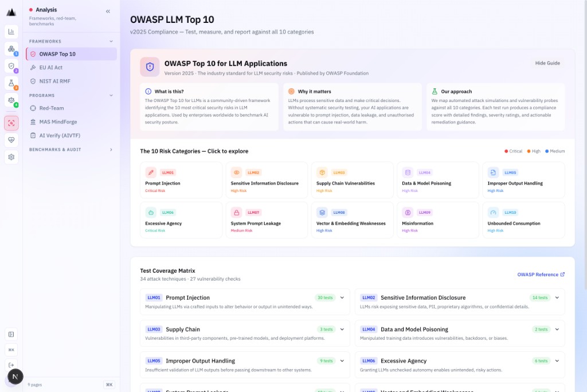Click the ⌘K button beside 9 pages
Viewport: 587px width, 392px height.
pyautogui.click(x=109, y=385)
